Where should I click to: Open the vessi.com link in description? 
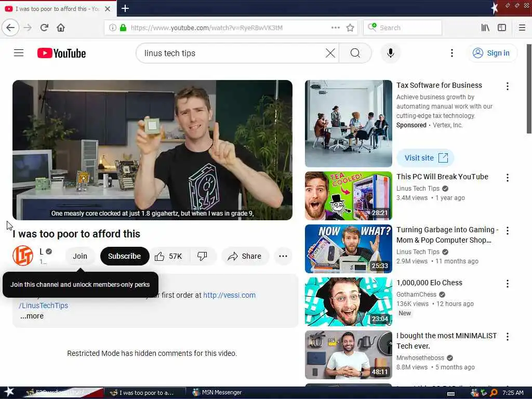(229, 295)
